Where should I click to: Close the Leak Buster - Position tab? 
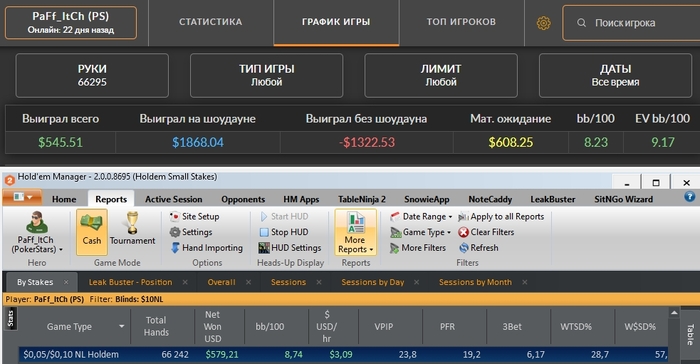[185, 282]
